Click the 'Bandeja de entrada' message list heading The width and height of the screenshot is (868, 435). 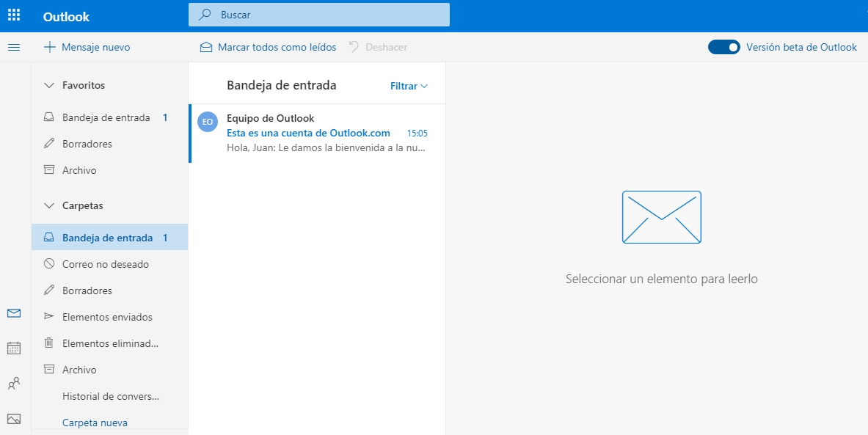click(x=281, y=85)
